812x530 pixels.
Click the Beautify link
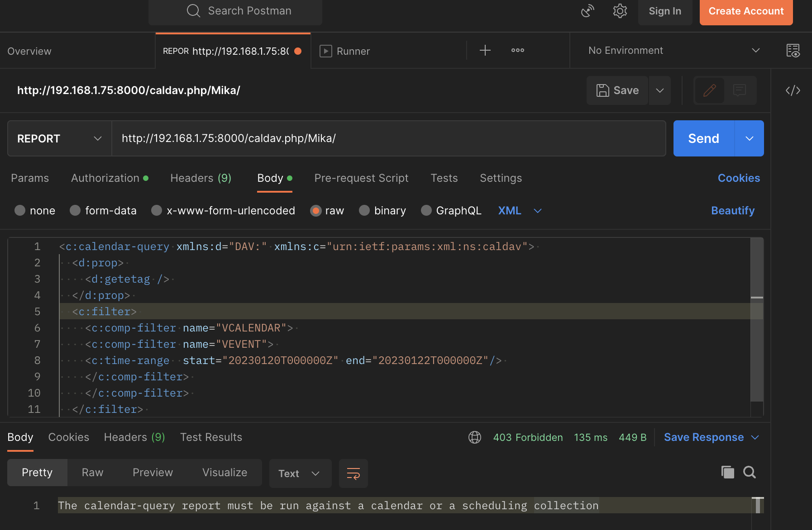point(733,210)
